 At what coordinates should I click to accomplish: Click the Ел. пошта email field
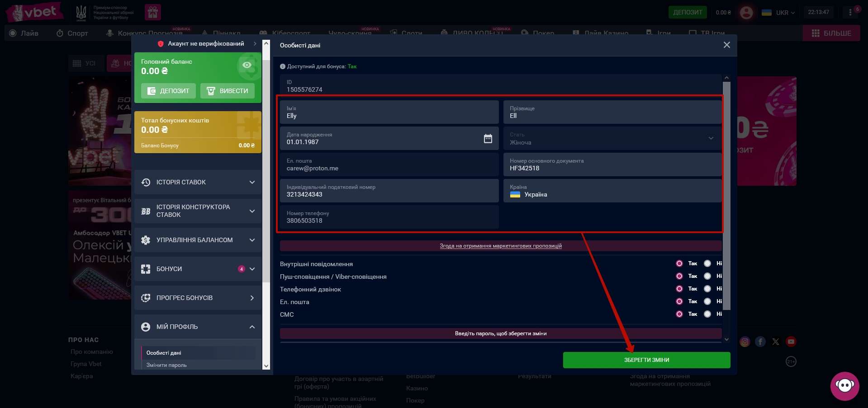pos(389,165)
